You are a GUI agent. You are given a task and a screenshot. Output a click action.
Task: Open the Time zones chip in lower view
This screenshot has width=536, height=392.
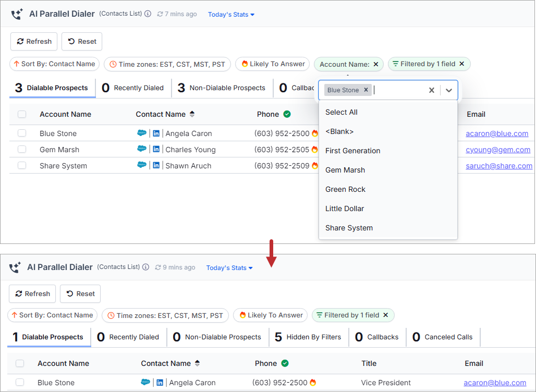tap(165, 315)
